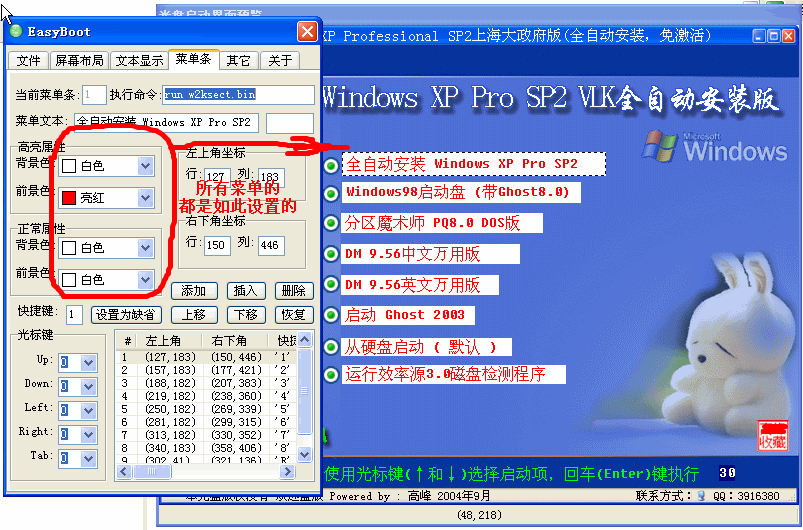Screen dimensions: 803x530
Task: Click the 添加 button
Action: [x=194, y=291]
